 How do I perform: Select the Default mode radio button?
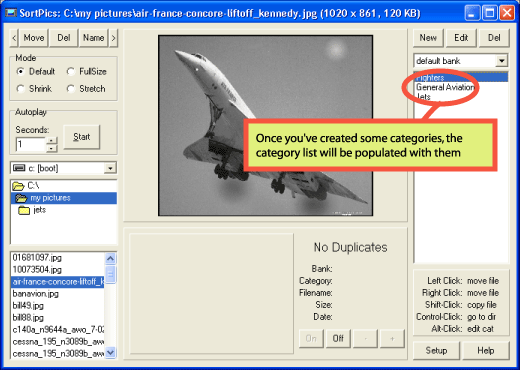21,72
